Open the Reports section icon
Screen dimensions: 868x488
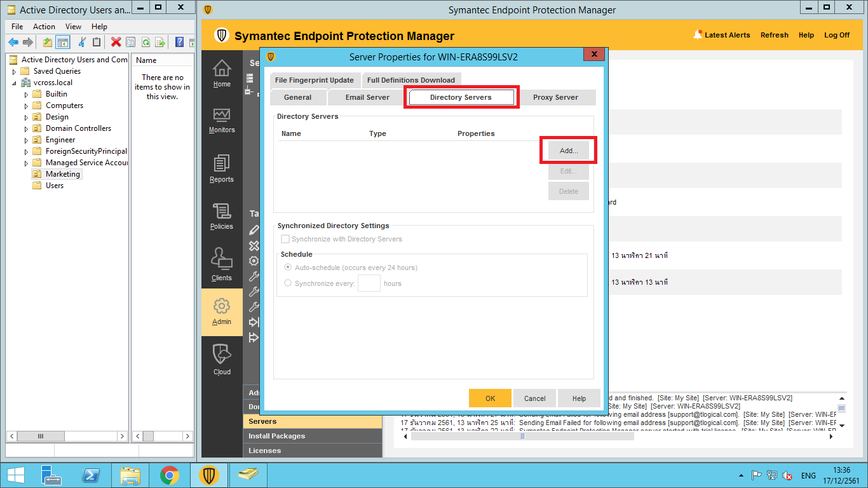[x=222, y=168]
